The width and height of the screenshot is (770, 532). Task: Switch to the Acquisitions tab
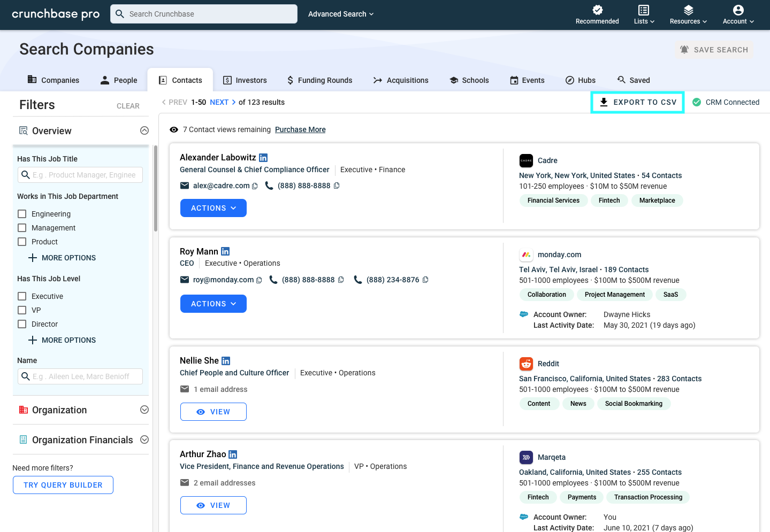pyautogui.click(x=401, y=80)
